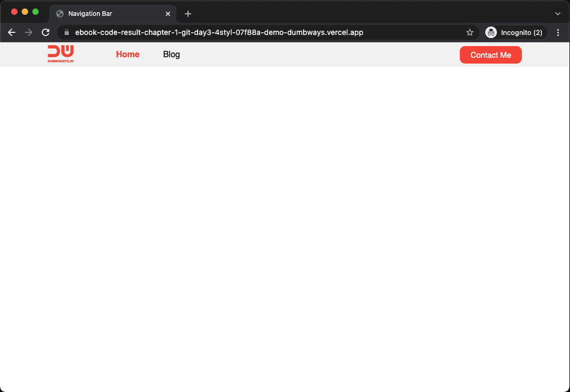Click the browser back arrow
570x392 pixels.
click(x=12, y=32)
